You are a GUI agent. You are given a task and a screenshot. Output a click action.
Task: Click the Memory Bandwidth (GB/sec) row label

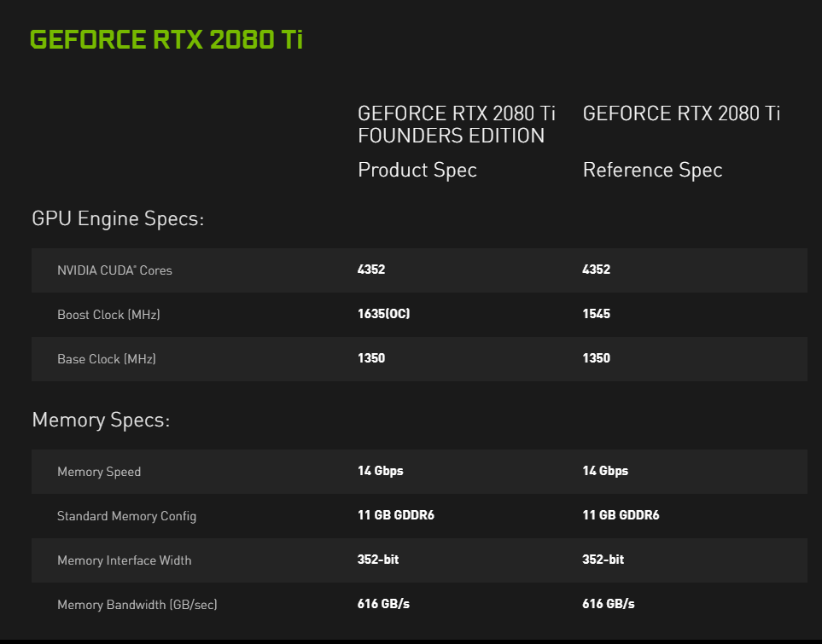click(137, 605)
